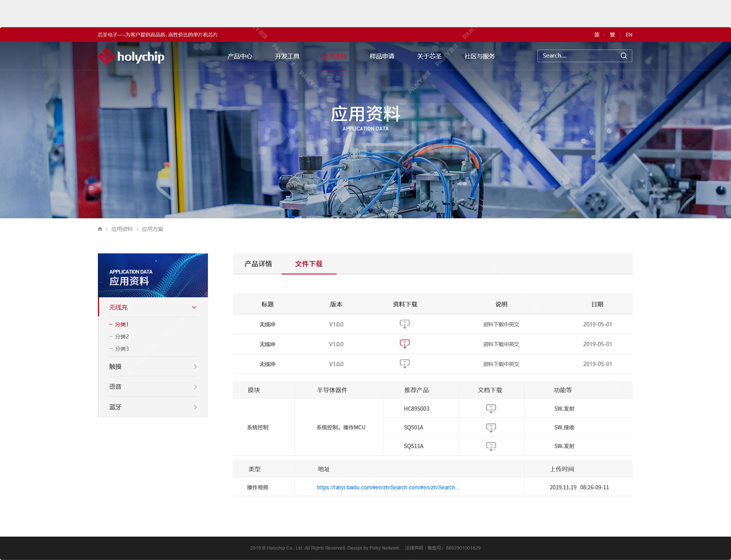Select 分类2 in the sidebar
The image size is (731, 560).
pyautogui.click(x=122, y=337)
